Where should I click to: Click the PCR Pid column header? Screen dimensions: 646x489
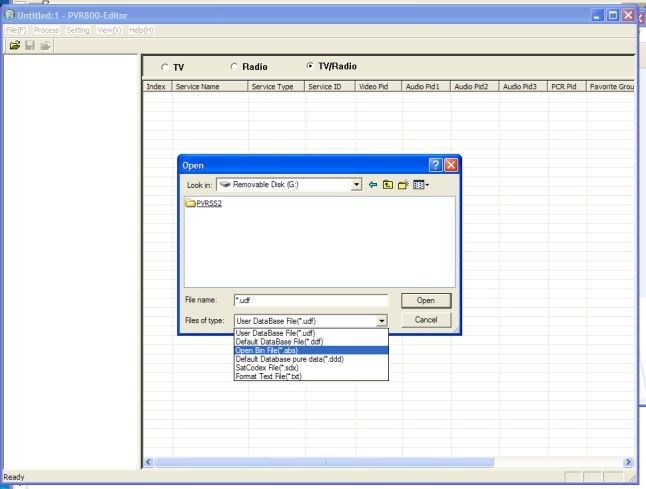pos(567,87)
